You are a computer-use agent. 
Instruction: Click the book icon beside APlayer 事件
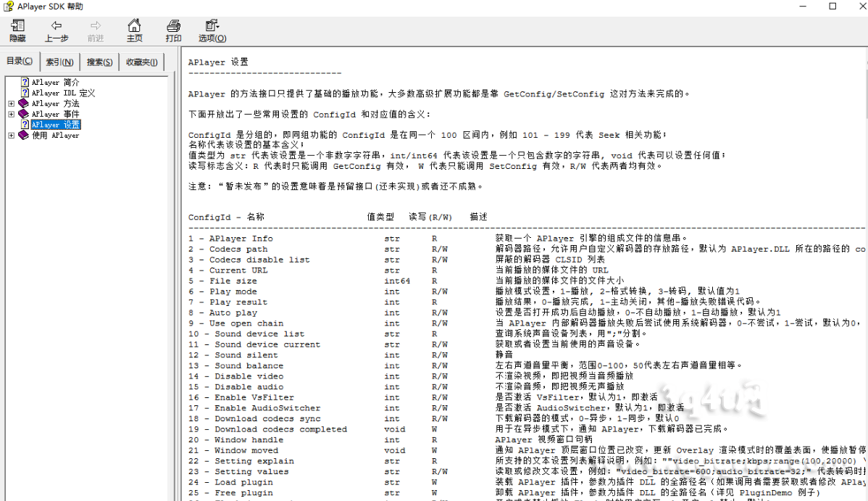pyautogui.click(x=23, y=114)
